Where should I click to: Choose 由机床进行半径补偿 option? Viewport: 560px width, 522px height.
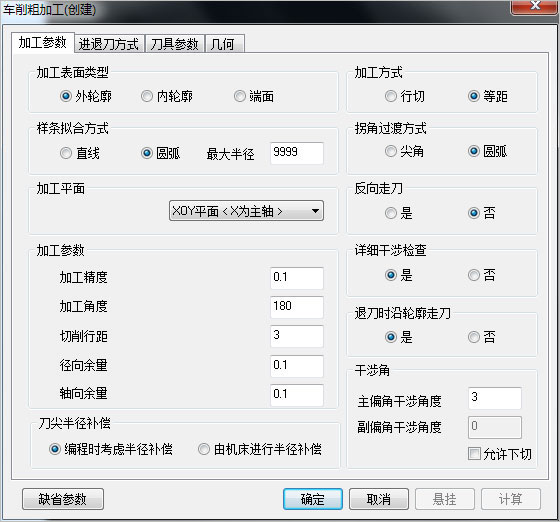[x=260, y=449]
